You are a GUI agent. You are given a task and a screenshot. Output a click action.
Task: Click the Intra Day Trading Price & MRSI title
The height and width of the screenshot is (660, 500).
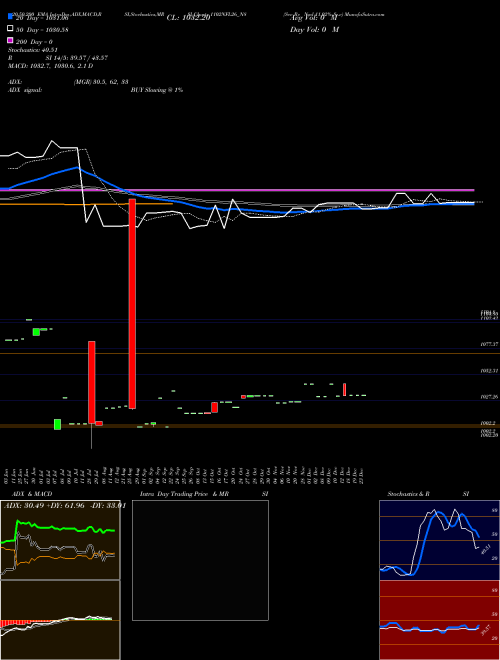[204, 494]
